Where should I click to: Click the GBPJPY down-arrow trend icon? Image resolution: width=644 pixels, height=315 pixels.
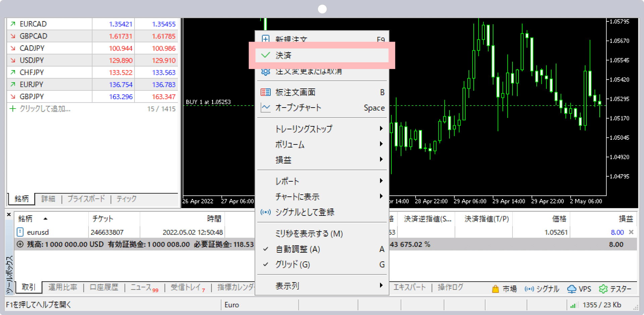click(x=13, y=97)
